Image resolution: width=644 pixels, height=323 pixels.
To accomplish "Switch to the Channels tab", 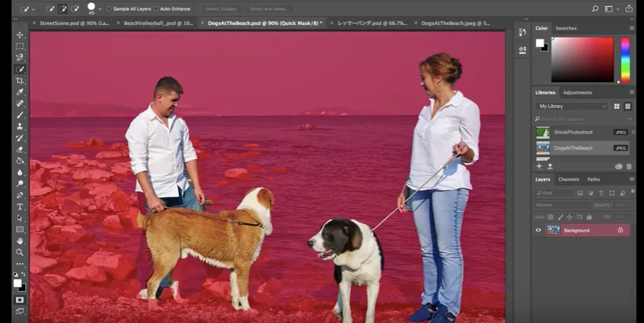I will point(569,179).
